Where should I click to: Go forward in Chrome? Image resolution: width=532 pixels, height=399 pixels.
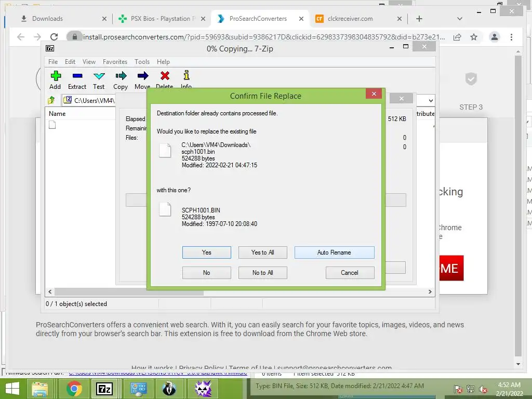pyautogui.click(x=37, y=37)
